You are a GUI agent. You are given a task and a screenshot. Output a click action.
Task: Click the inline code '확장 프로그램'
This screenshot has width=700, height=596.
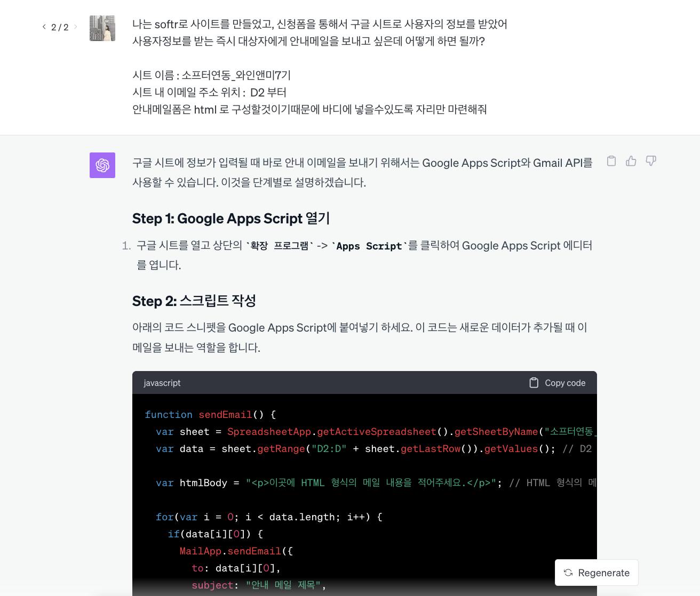(280, 246)
